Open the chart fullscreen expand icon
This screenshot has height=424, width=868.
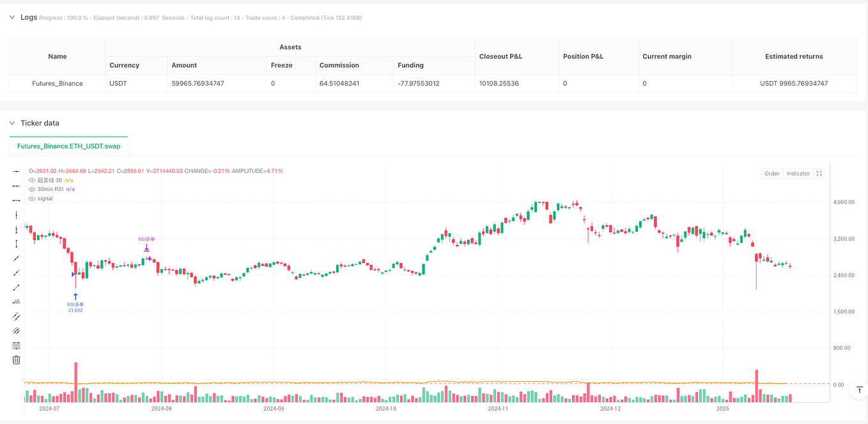coord(819,173)
